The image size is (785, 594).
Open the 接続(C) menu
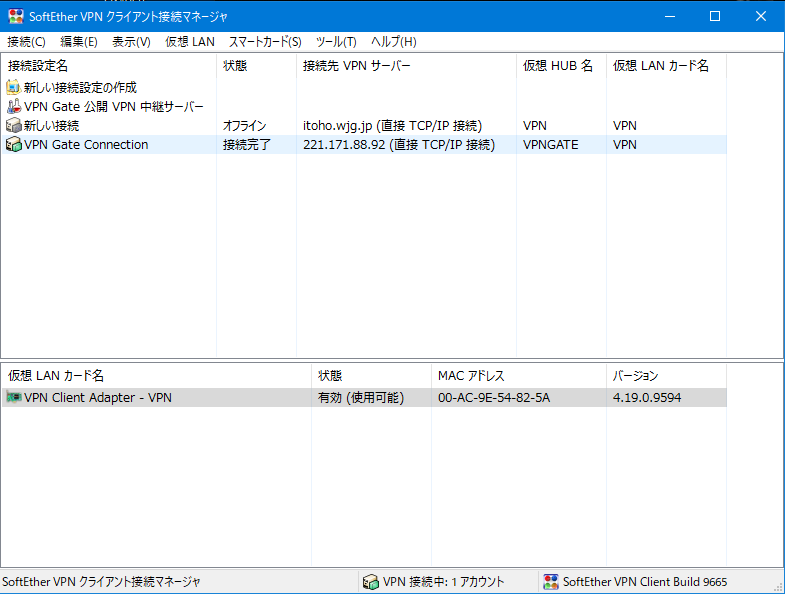(26, 42)
